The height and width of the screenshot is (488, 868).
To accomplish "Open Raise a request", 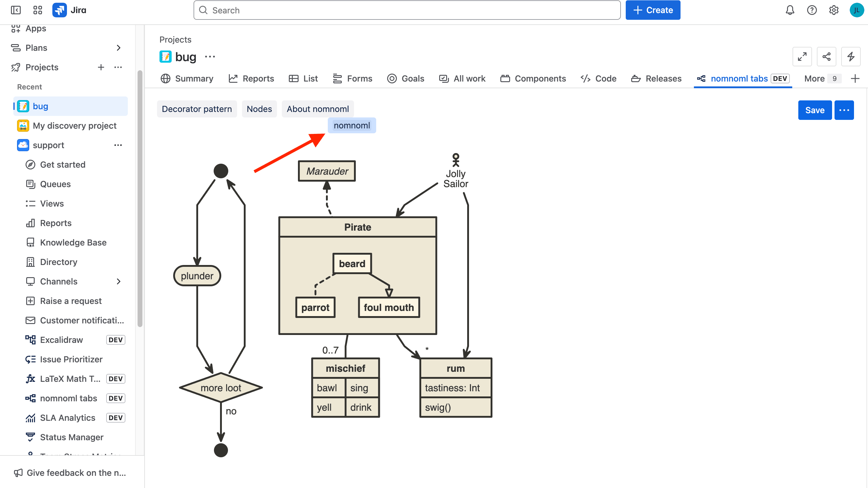I will [71, 301].
